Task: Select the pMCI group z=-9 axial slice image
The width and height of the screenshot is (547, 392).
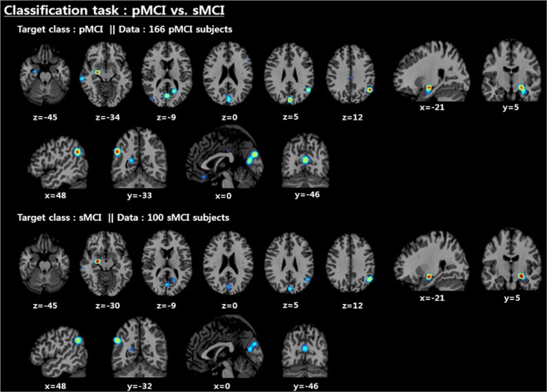Action: (x=167, y=74)
